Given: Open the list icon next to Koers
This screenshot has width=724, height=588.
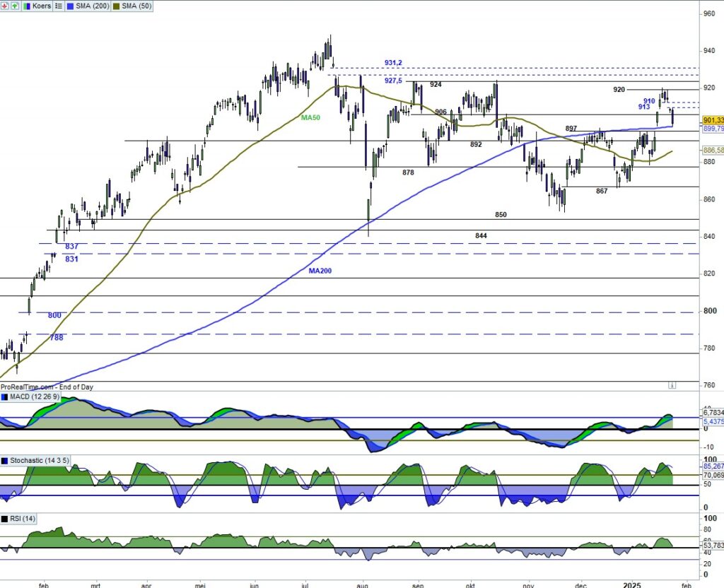Looking at the screenshot, I should click(x=59, y=6).
